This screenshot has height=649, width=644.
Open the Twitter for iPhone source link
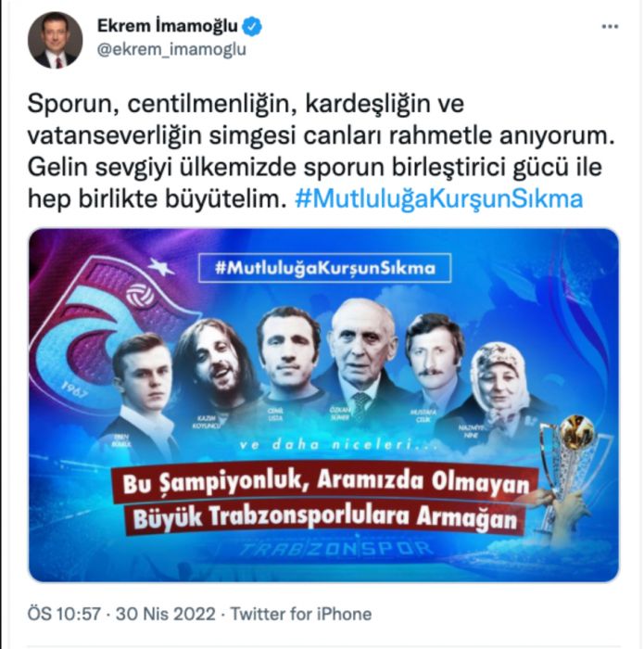click(x=301, y=614)
